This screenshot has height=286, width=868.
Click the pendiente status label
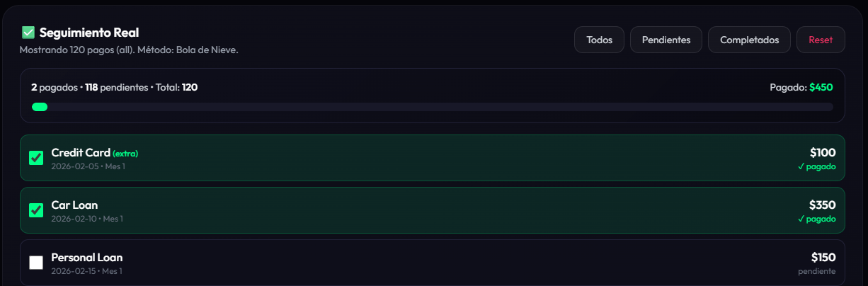click(816, 271)
